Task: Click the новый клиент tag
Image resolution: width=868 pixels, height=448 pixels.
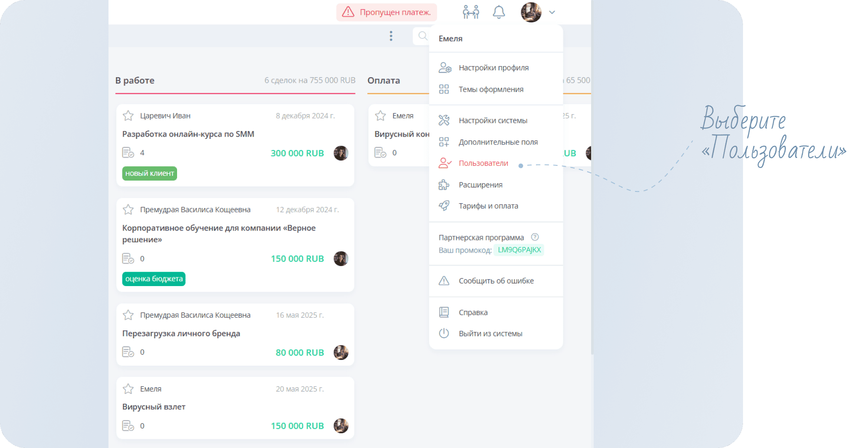Action: [150, 173]
